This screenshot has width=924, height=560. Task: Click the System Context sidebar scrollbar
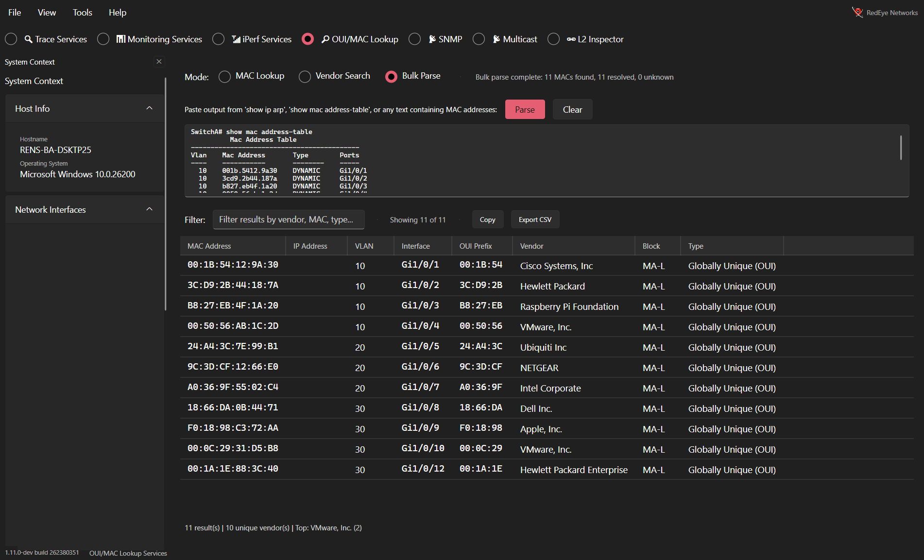click(x=165, y=194)
